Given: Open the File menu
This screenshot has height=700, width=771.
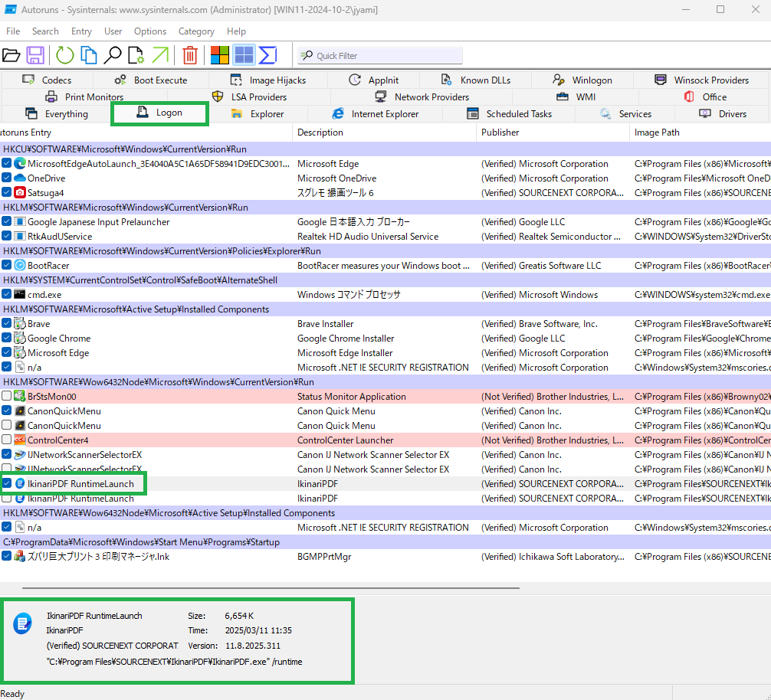Looking at the screenshot, I should (13, 31).
